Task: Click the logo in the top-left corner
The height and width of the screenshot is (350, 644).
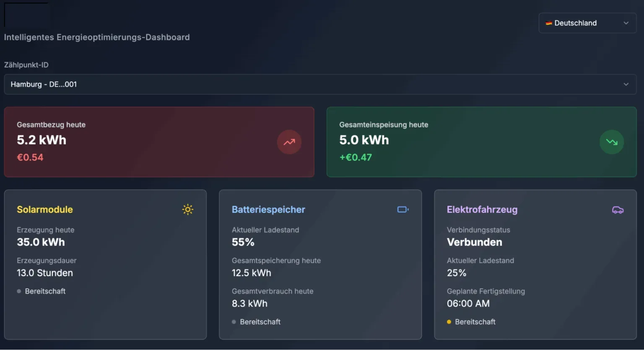Action: point(26,14)
